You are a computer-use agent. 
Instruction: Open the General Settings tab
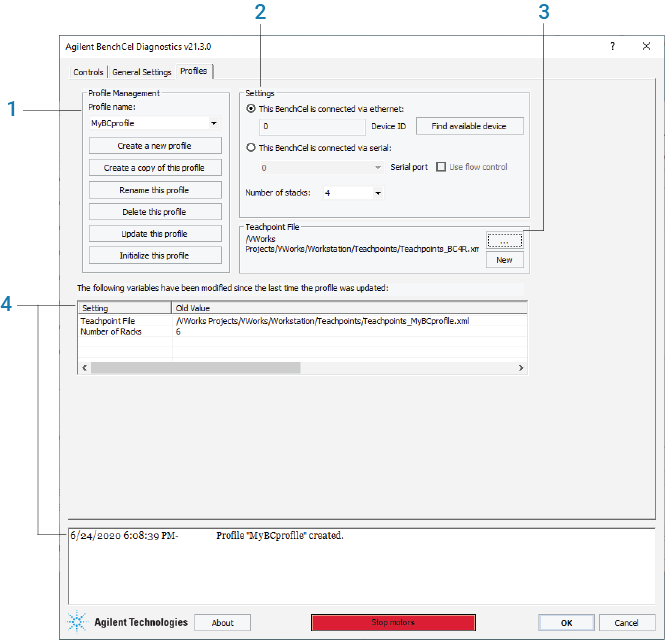pyautogui.click(x=142, y=72)
